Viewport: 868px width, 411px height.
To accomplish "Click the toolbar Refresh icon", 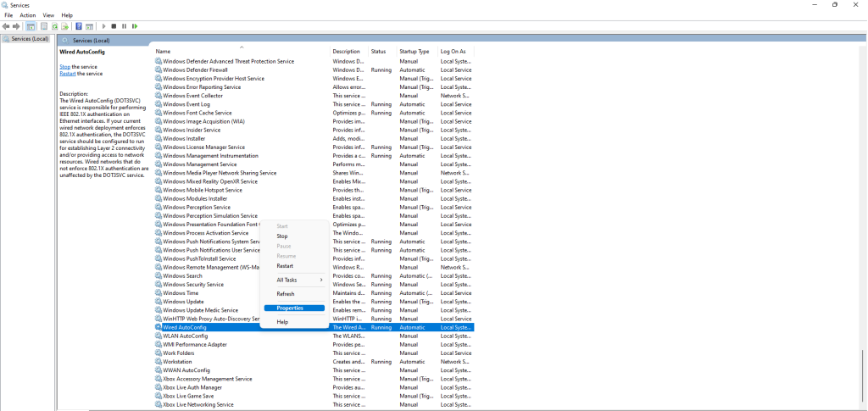I will pyautogui.click(x=55, y=26).
